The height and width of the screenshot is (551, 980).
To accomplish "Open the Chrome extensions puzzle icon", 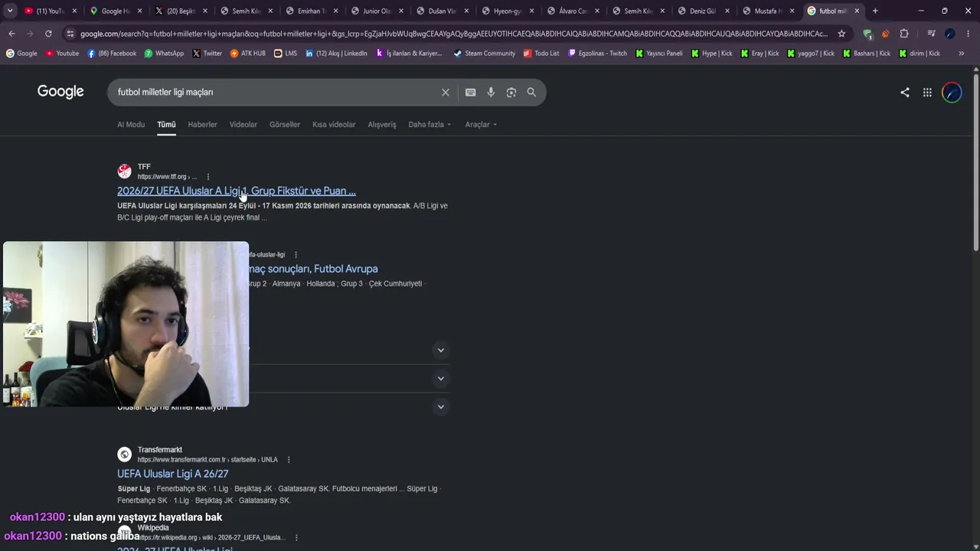I will (x=904, y=34).
